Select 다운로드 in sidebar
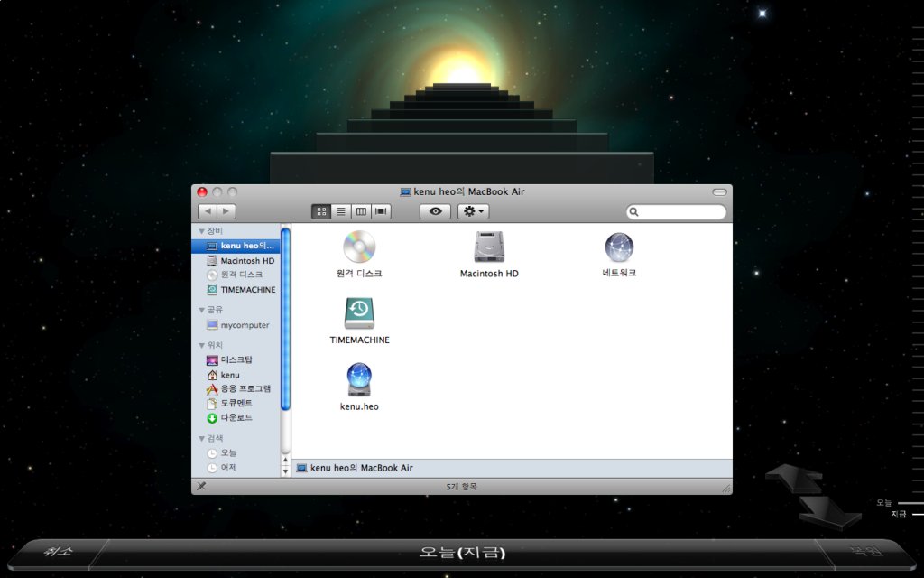This screenshot has width=924, height=578. (x=236, y=417)
